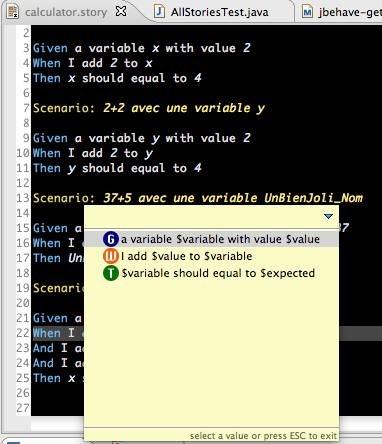
Task: Select the calculator.story tab
Action: (66, 12)
